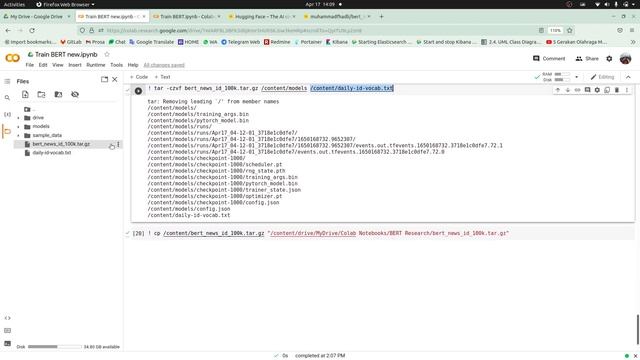Image resolution: width=640 pixels, height=360 pixels.
Task: Star the notebook title
Action: [107, 54]
